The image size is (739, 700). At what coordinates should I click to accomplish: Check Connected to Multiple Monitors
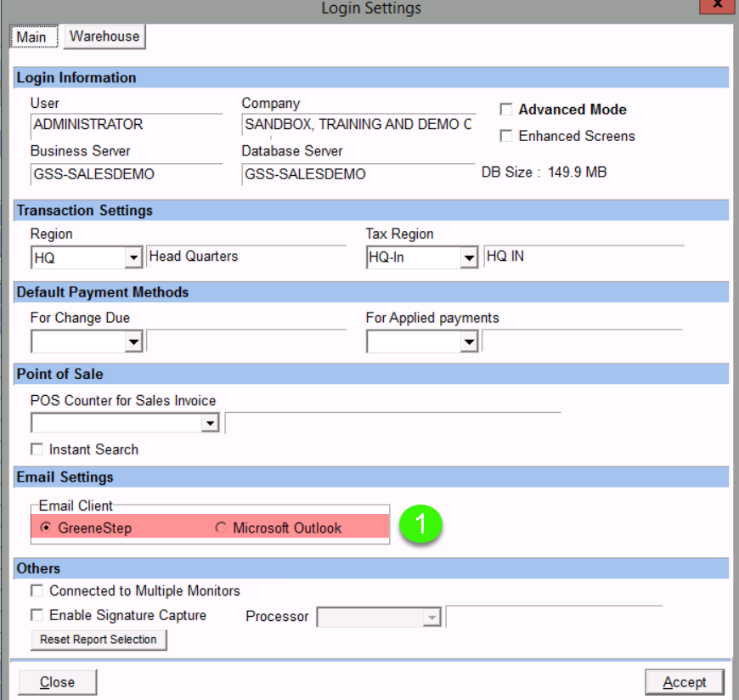point(37,590)
